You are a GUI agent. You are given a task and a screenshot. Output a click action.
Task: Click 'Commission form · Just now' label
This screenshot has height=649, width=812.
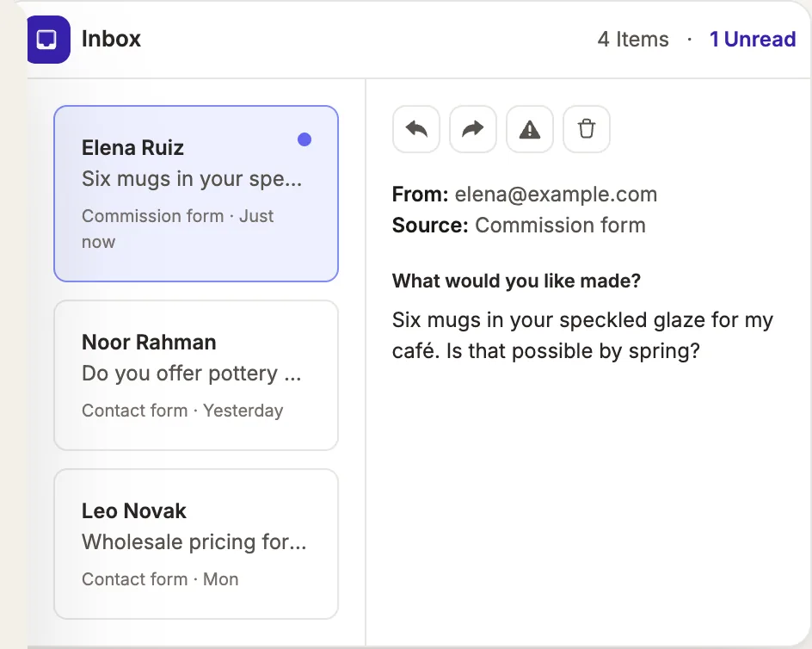(177, 229)
